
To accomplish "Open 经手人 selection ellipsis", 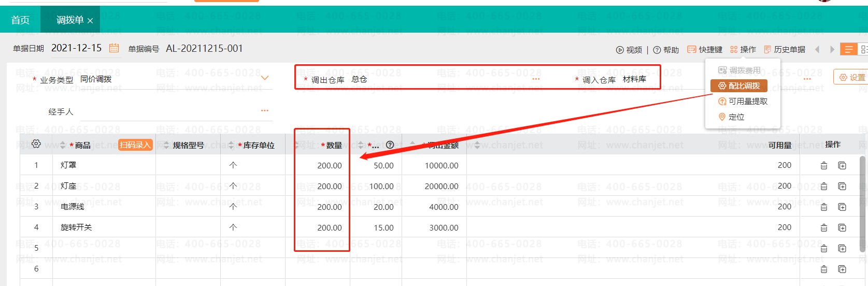I will (x=265, y=110).
